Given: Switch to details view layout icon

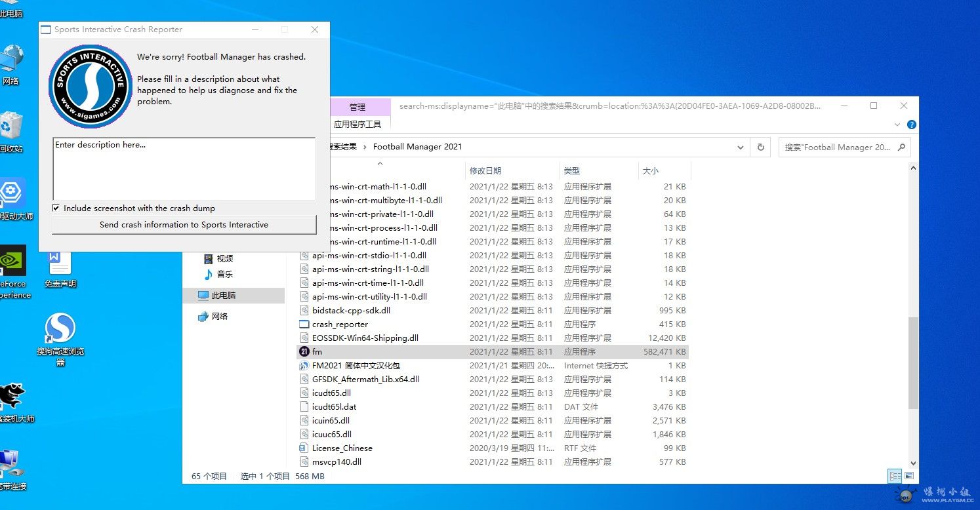Looking at the screenshot, I should 895,476.
